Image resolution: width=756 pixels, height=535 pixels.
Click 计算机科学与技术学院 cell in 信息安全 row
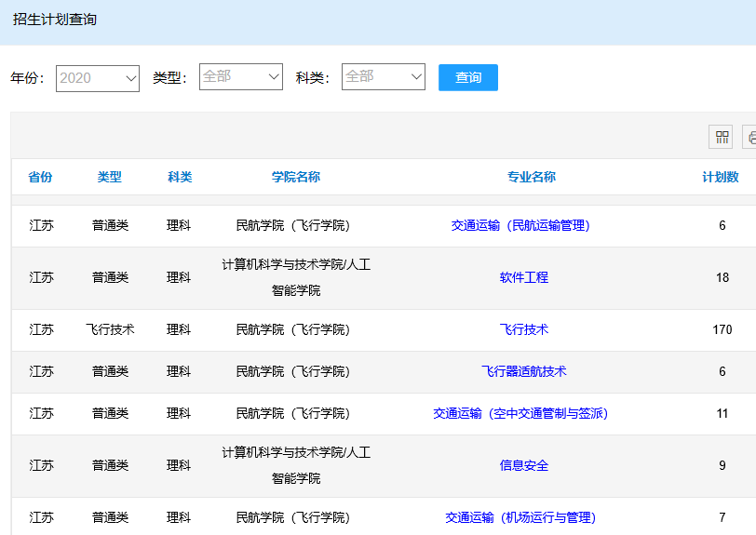pos(296,465)
